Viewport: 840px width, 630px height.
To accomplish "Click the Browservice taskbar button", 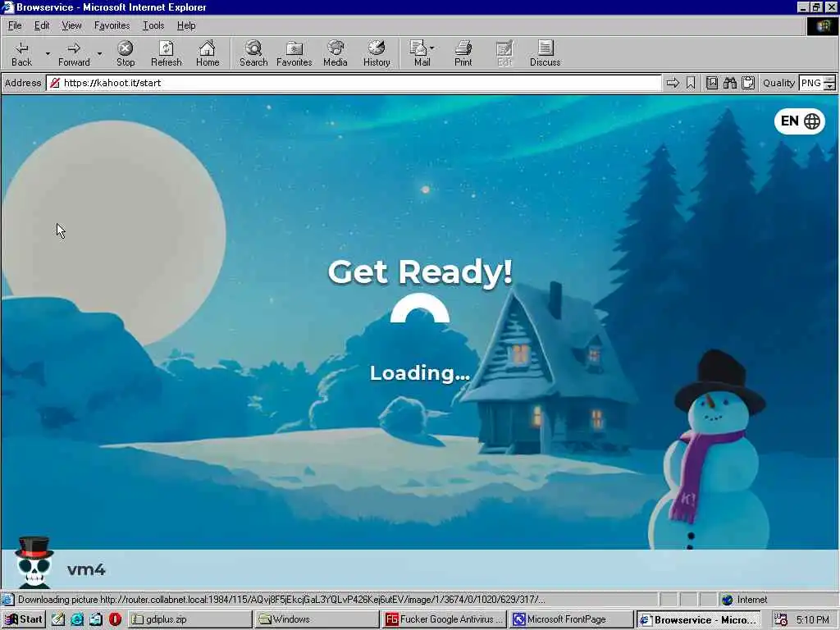I will tap(698, 620).
